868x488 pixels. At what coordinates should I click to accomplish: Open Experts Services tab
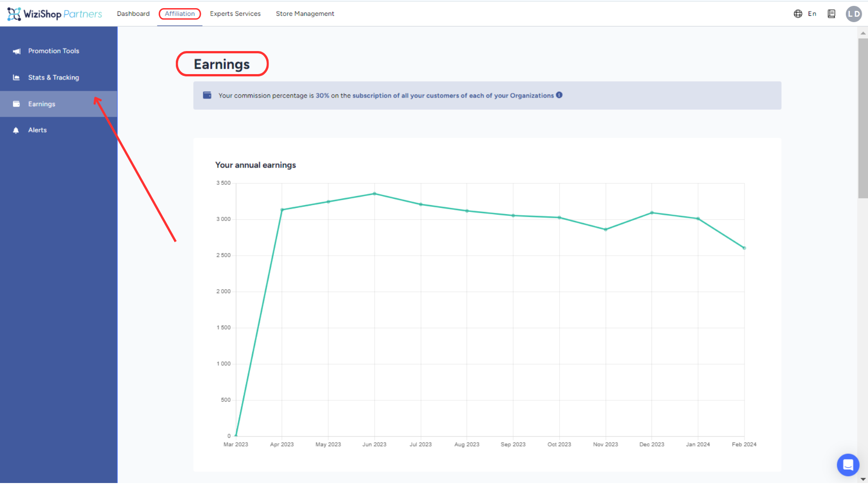235,14
